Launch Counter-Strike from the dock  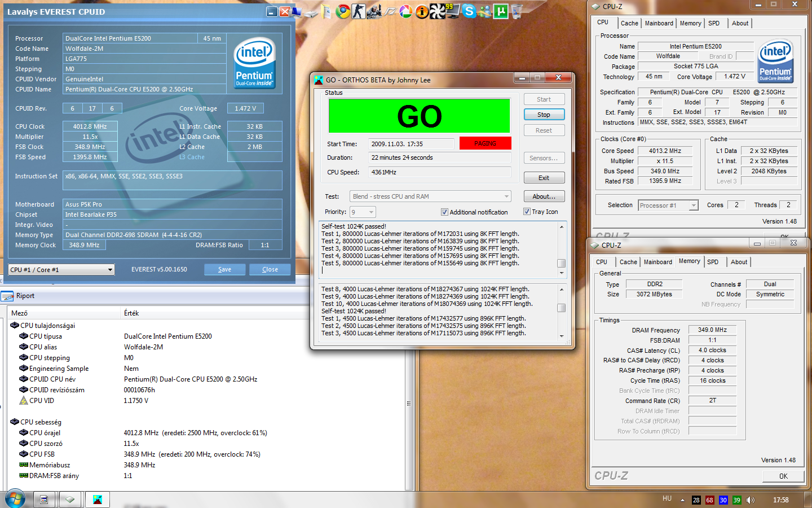tap(359, 11)
